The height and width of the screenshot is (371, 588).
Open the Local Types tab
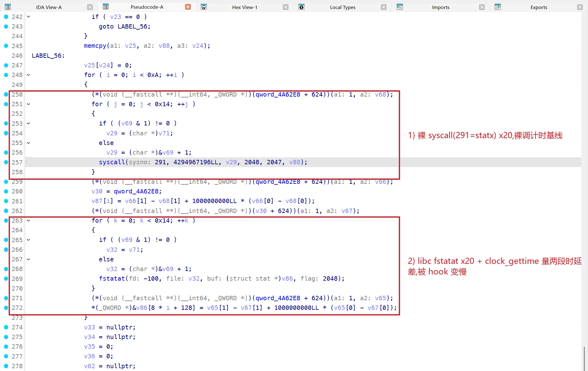pyautogui.click(x=343, y=7)
